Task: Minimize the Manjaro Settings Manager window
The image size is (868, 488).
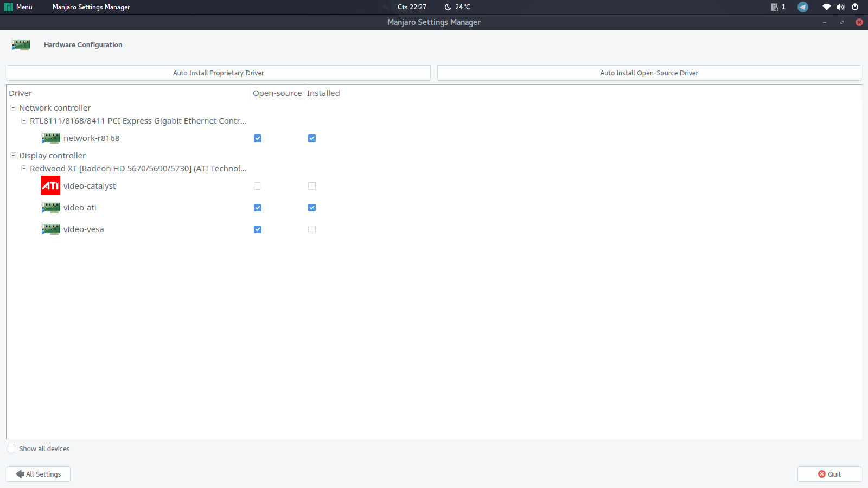Action: pos(825,22)
